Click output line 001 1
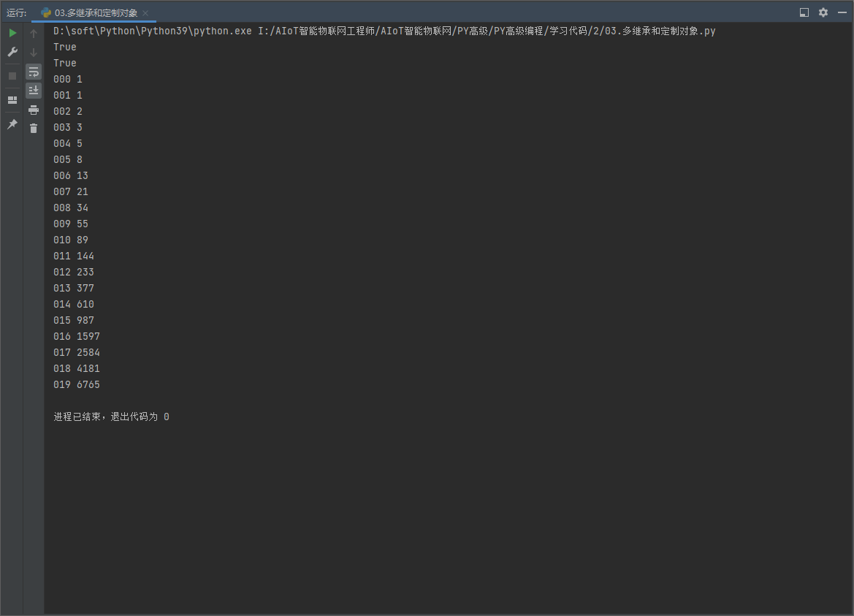Screen dimensions: 854x616 click(x=68, y=95)
